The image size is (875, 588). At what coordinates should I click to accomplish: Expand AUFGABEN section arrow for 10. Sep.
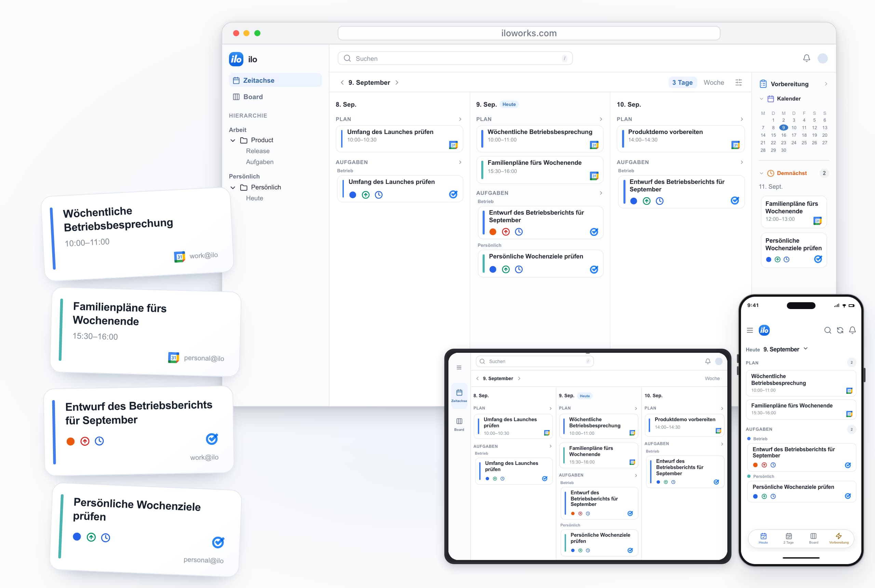[x=742, y=162]
